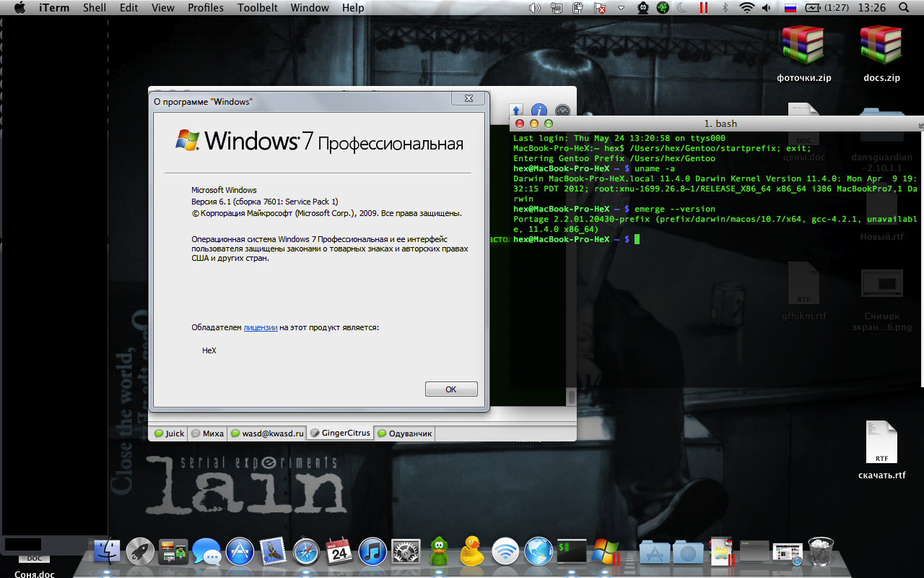Image resolution: width=924 pixels, height=578 pixels.
Task: Open the Edit menu
Action: pyautogui.click(x=129, y=8)
